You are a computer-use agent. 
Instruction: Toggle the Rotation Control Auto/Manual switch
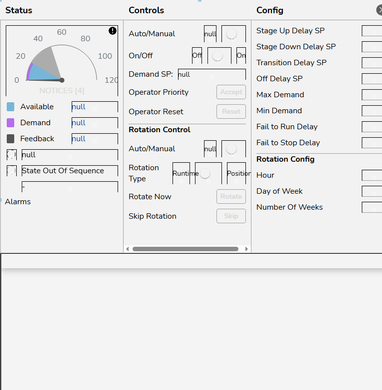coord(233,149)
